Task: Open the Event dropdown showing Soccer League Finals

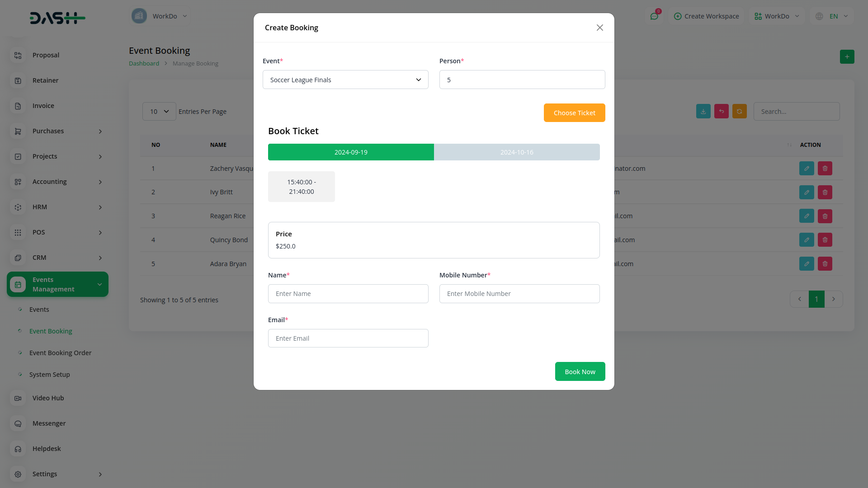Action: (x=345, y=80)
